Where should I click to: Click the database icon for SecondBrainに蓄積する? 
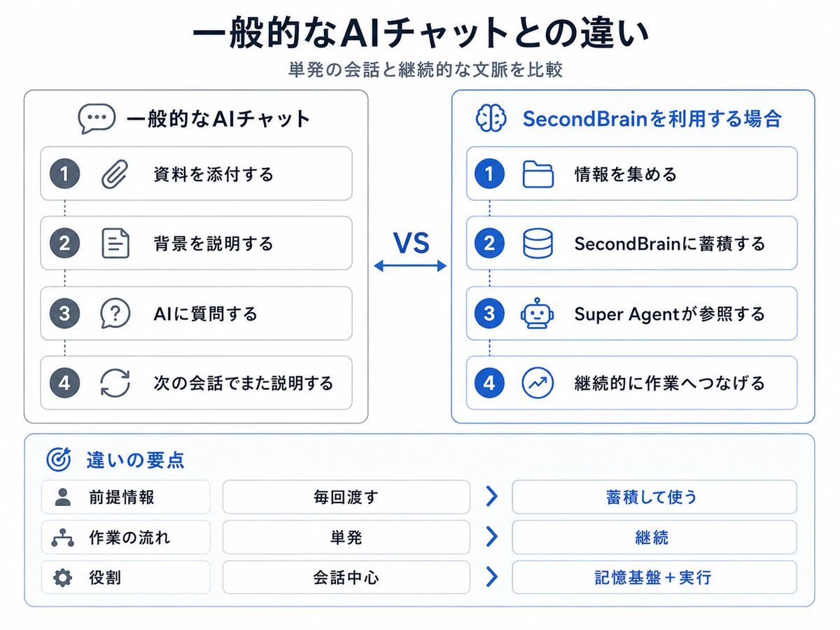coord(538,244)
